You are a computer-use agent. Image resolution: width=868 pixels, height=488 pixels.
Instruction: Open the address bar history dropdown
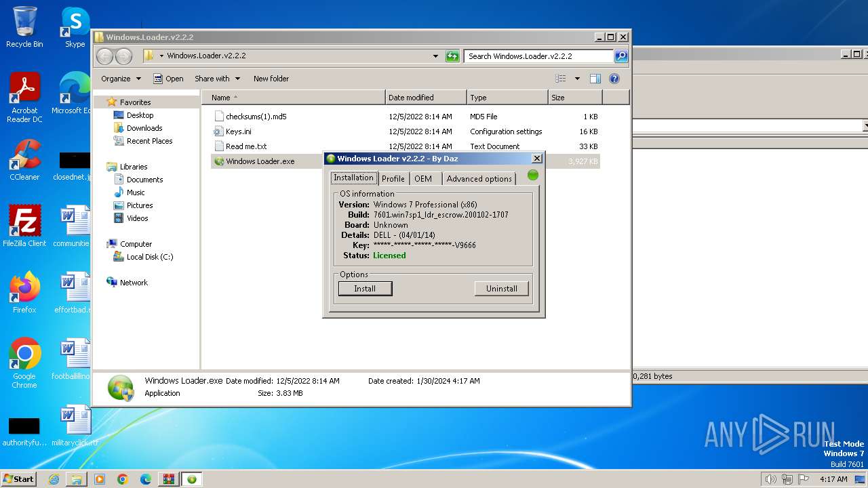tap(435, 56)
